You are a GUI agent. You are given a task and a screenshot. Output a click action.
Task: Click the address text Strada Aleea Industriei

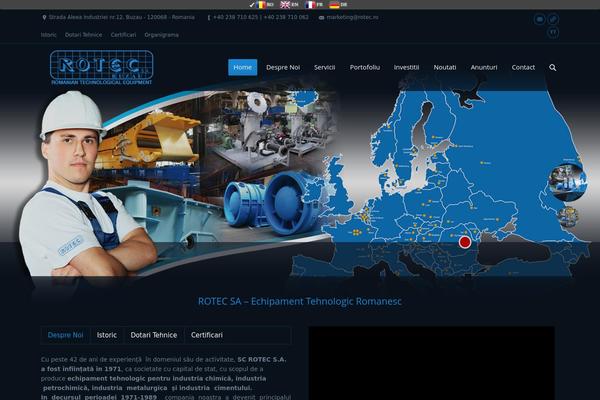coord(121,17)
